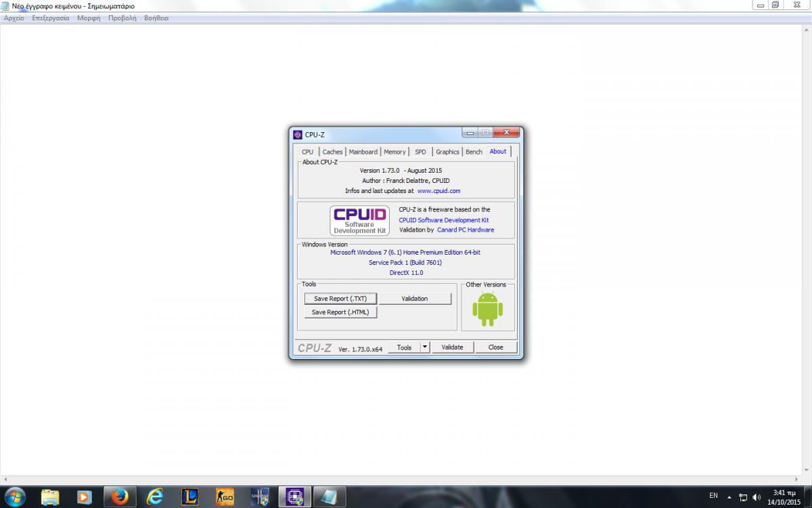
Task: Open Notepad's Προβολή menu
Action: [122, 18]
